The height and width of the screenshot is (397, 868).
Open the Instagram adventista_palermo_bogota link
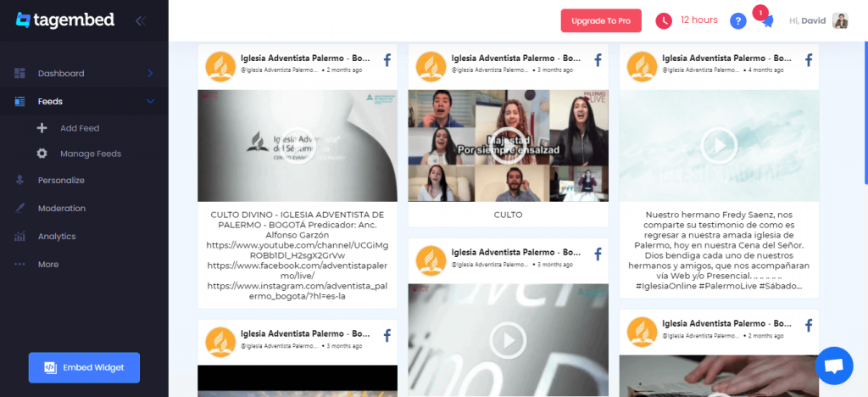[x=298, y=291]
